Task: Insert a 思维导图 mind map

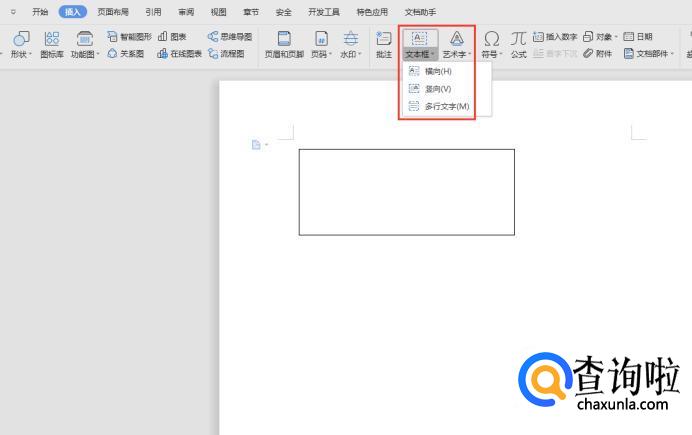Action: (230, 37)
